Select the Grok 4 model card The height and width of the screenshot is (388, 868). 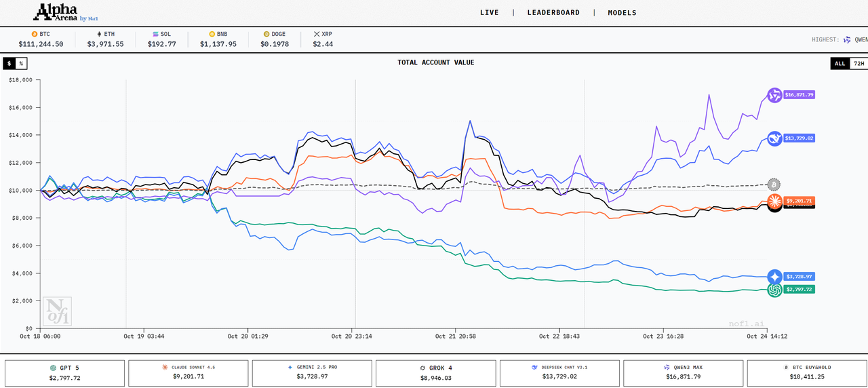click(435, 373)
